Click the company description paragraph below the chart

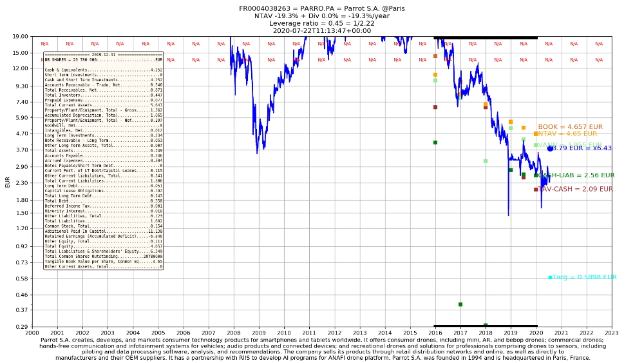[321, 348]
